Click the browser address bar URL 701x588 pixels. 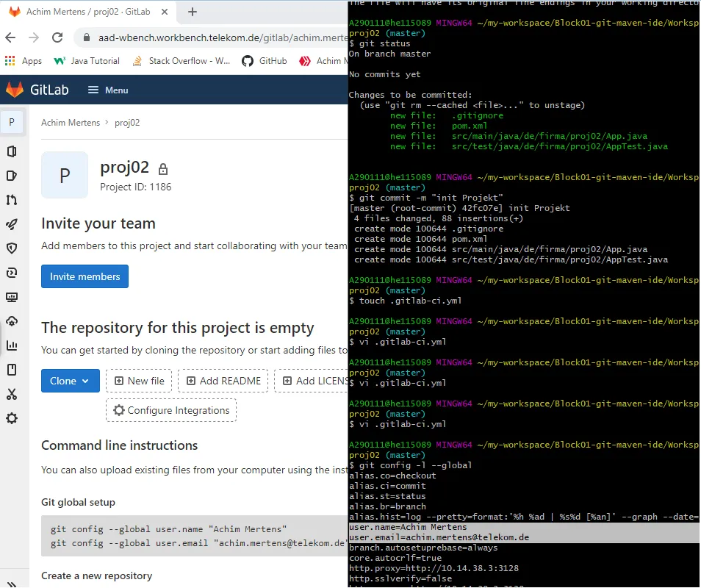pyautogui.click(x=223, y=38)
